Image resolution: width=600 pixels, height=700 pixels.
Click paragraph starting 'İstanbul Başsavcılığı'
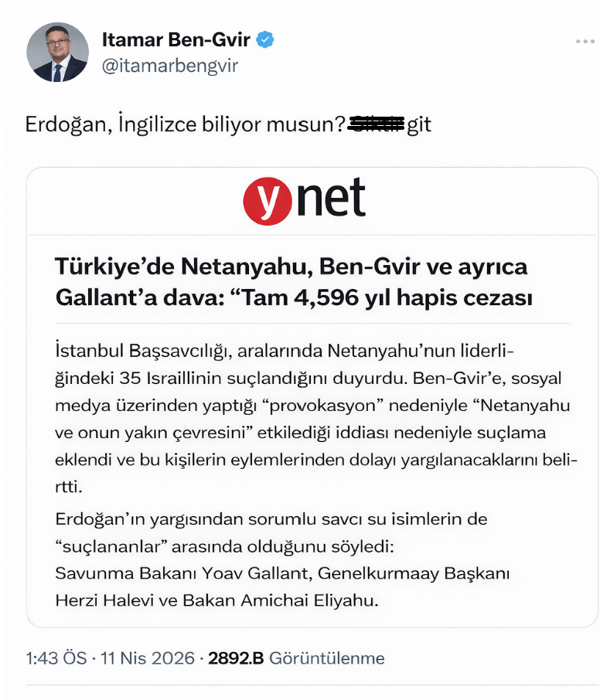316,418
